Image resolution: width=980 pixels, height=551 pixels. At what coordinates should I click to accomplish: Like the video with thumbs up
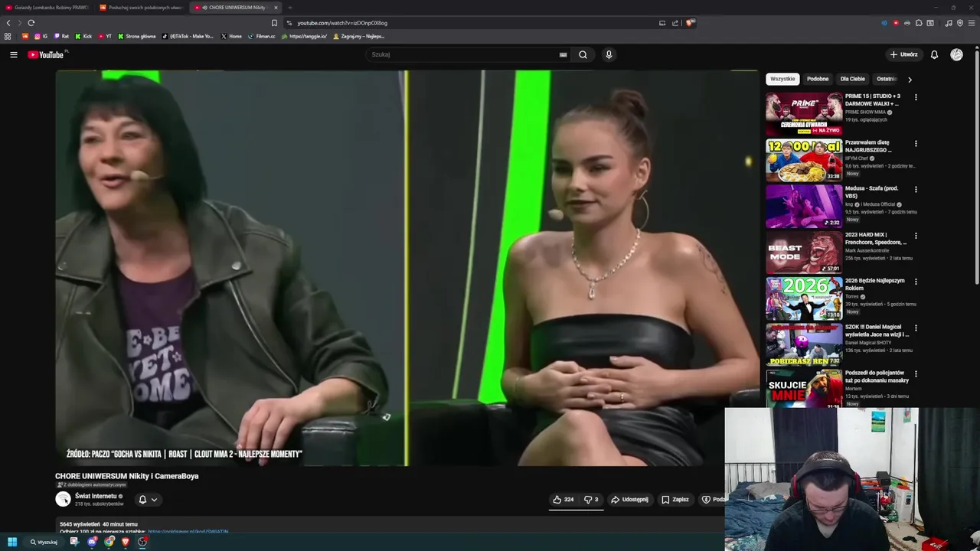pyautogui.click(x=563, y=500)
